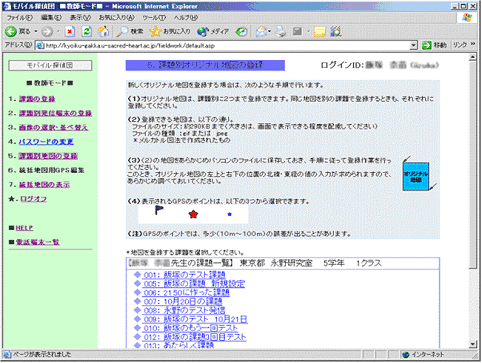
Task: Click the red star GPS point icon
Action: (x=193, y=214)
